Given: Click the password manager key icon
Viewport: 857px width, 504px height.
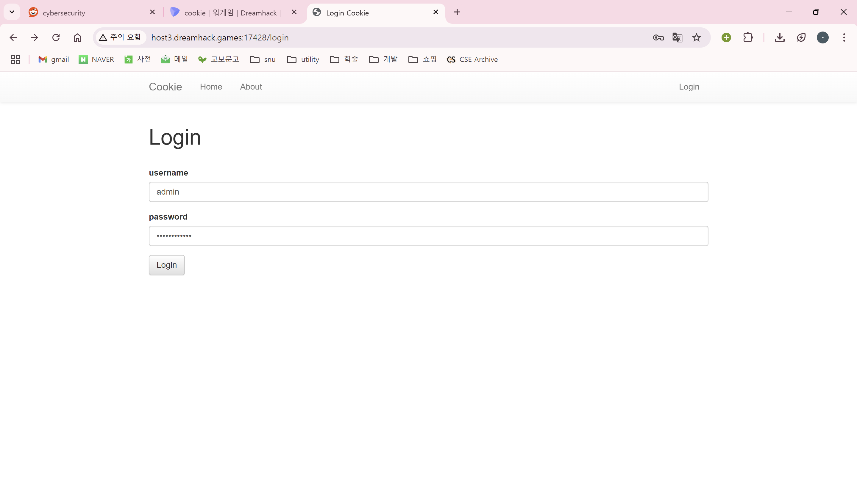Looking at the screenshot, I should (658, 38).
